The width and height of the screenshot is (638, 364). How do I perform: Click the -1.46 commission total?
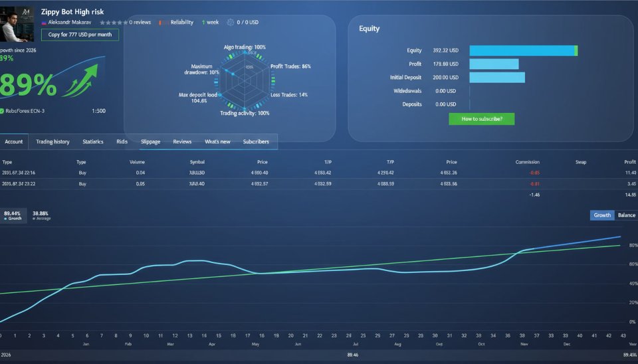click(534, 195)
